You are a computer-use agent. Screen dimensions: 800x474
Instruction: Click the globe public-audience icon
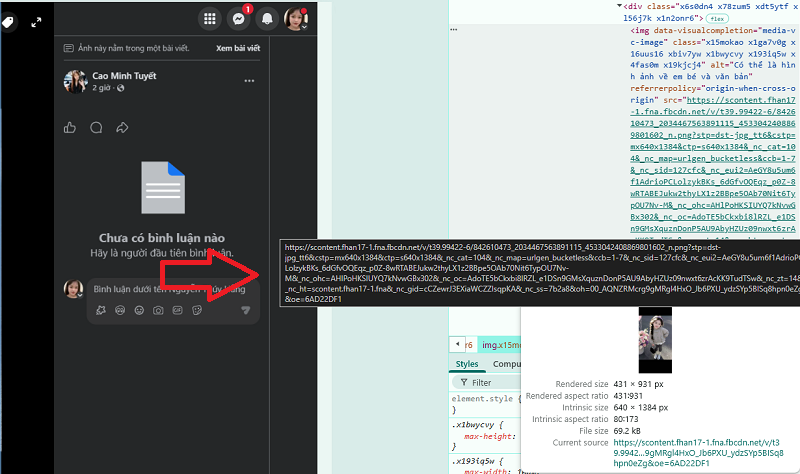pos(120,88)
